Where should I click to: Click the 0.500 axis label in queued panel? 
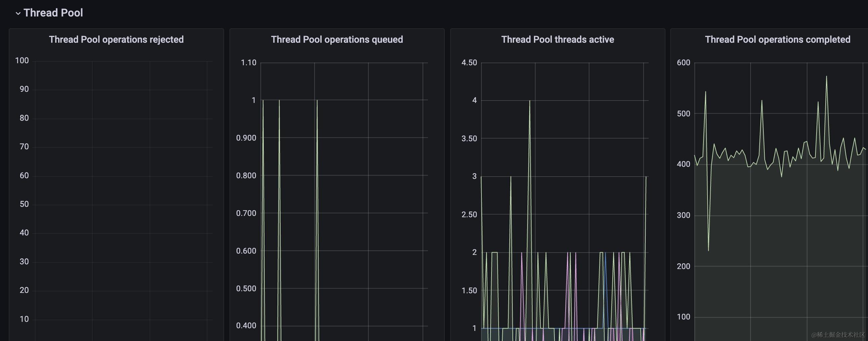coord(246,289)
